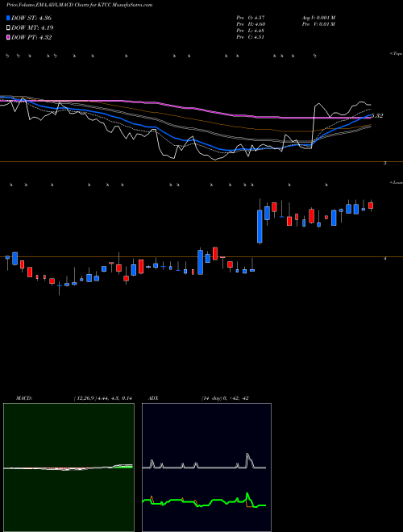Click the white DOW MT legend swatch

point(9,28)
